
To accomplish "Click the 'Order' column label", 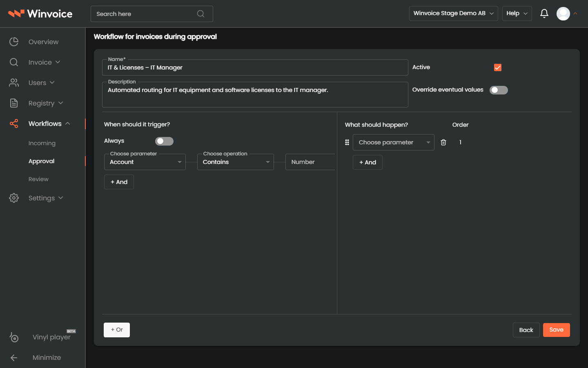I will click(460, 125).
